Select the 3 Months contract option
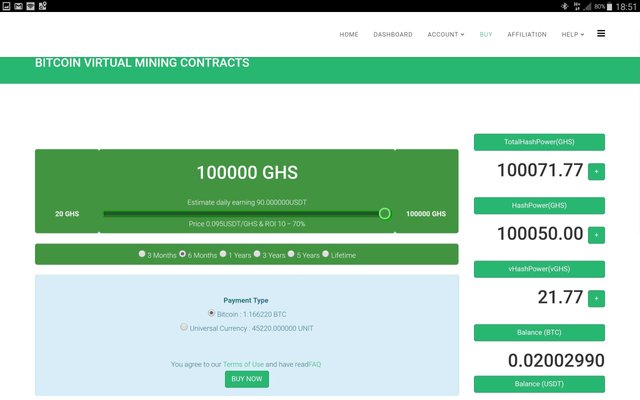Image resolution: width=640 pixels, height=400 pixels. click(142, 254)
